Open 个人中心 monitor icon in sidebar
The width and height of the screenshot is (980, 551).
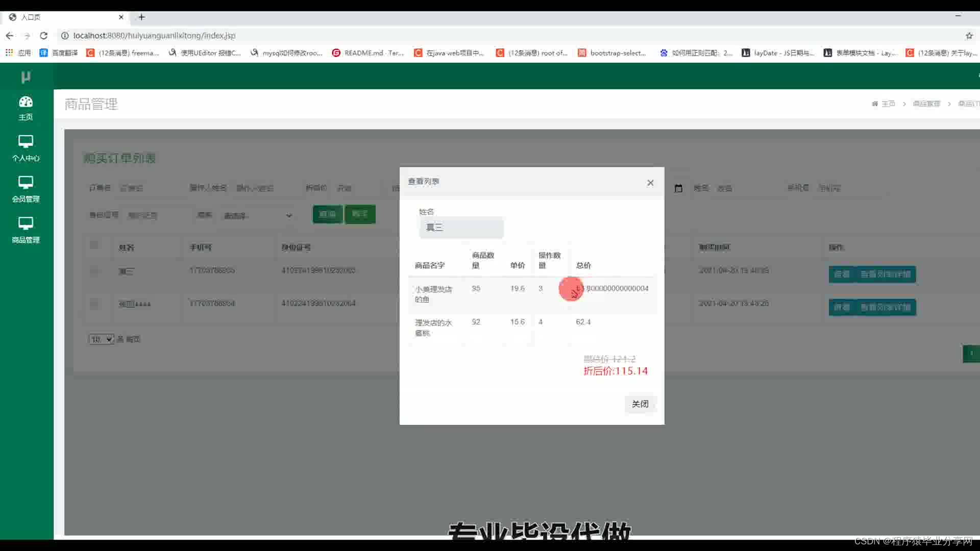pyautogui.click(x=26, y=141)
